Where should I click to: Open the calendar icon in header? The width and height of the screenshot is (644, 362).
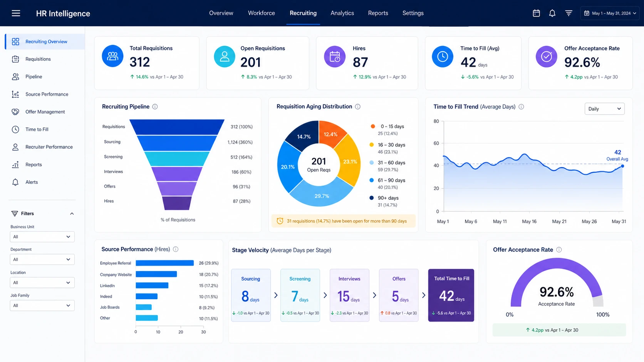(x=536, y=13)
